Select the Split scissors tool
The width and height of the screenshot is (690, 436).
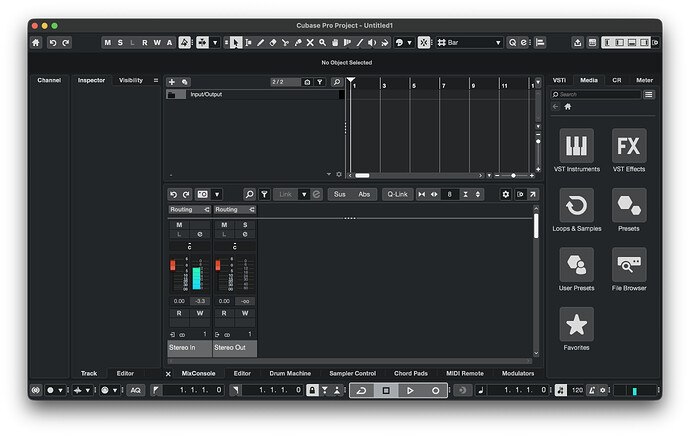tap(285, 43)
